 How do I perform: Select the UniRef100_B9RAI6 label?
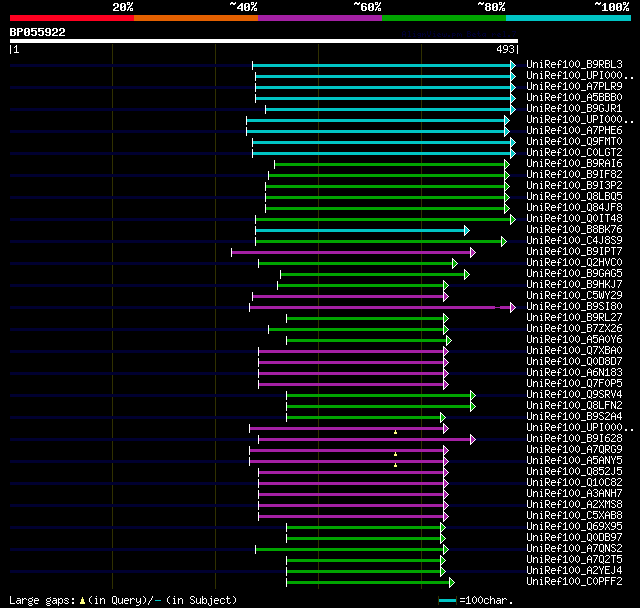574,164
